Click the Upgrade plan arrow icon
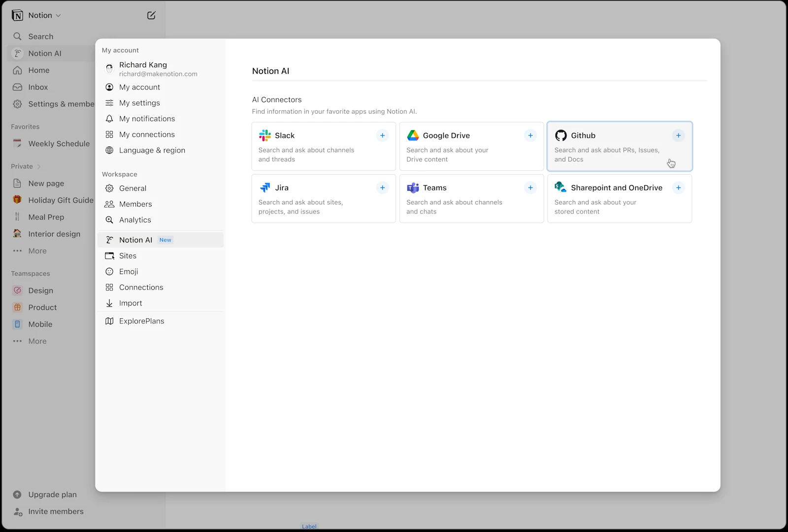This screenshot has height=532, width=788. point(17,495)
